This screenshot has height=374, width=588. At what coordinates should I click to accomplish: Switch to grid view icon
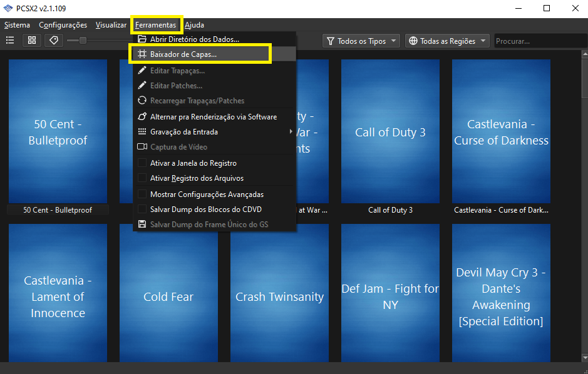click(x=32, y=40)
